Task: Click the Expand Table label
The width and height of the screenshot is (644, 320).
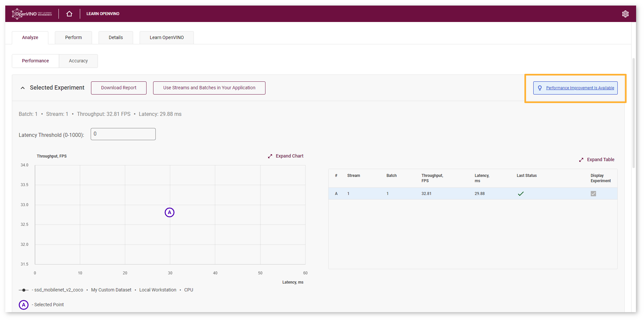Action: point(601,160)
